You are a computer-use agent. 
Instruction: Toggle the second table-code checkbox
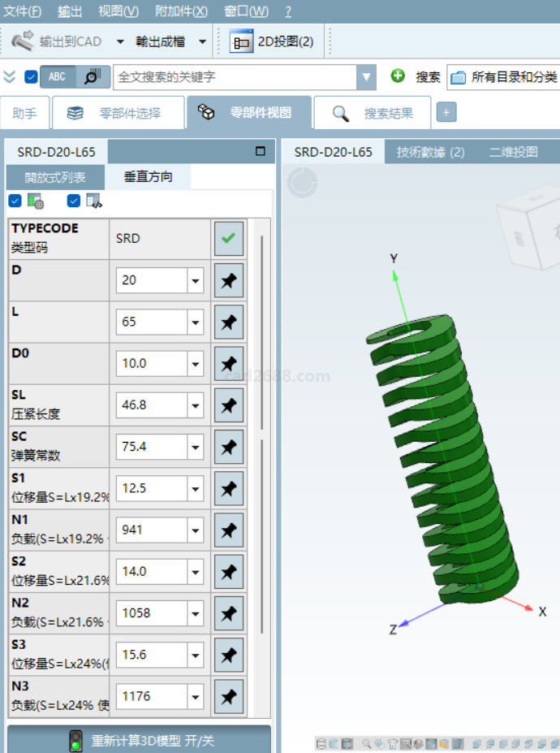(x=74, y=201)
